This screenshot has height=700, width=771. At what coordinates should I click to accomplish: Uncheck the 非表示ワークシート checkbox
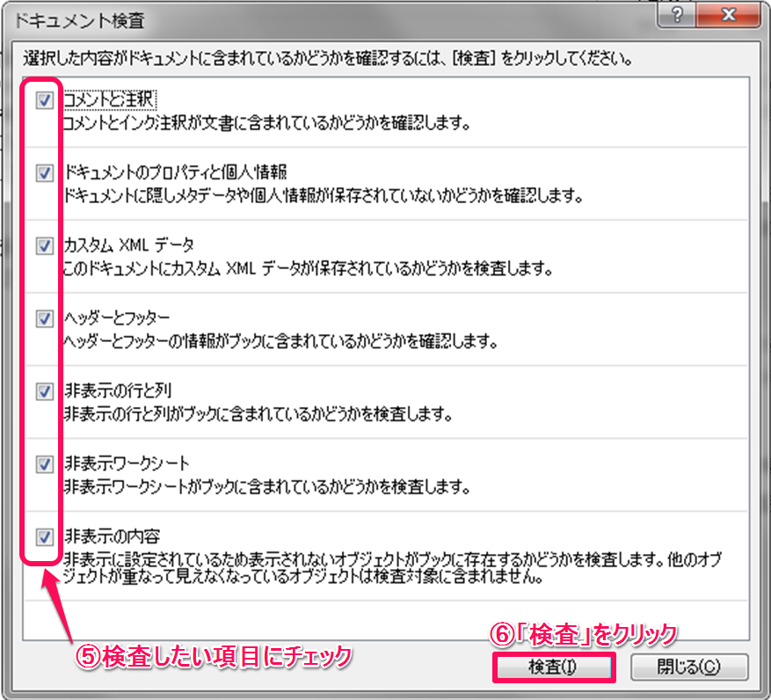point(44,463)
